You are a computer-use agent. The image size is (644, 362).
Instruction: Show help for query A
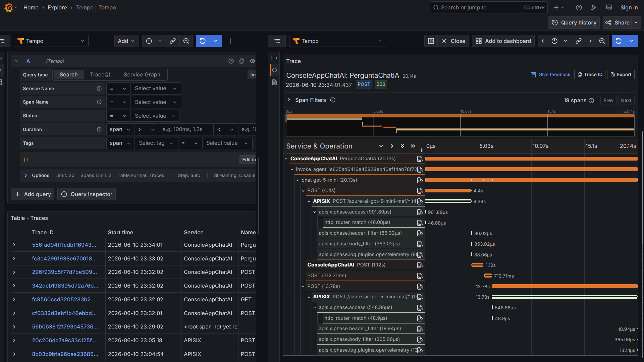coord(231,61)
